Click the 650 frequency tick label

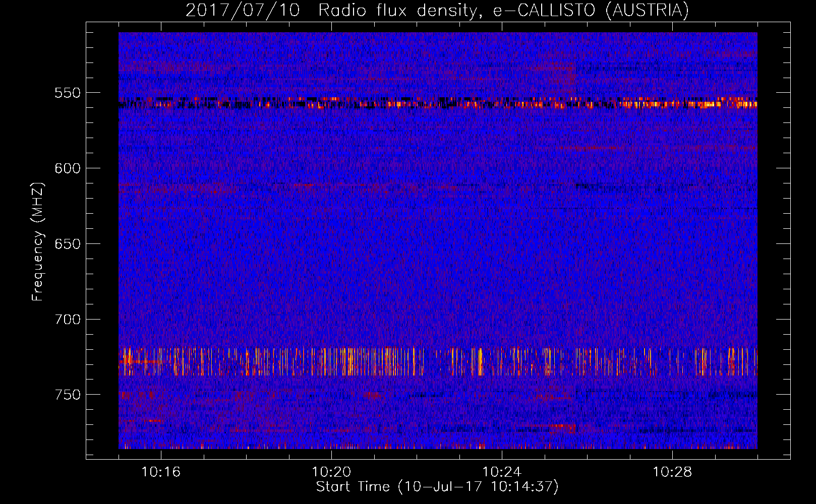coord(68,244)
